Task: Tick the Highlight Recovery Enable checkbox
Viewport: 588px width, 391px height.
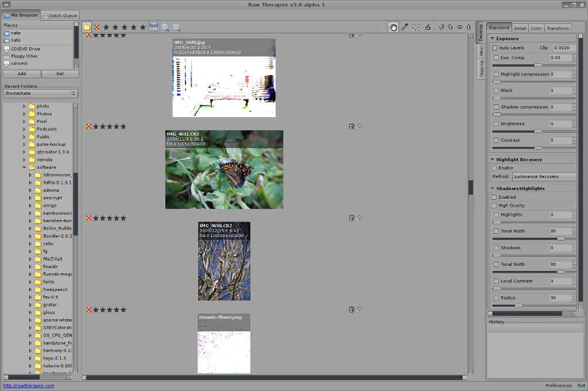Action: coord(494,168)
